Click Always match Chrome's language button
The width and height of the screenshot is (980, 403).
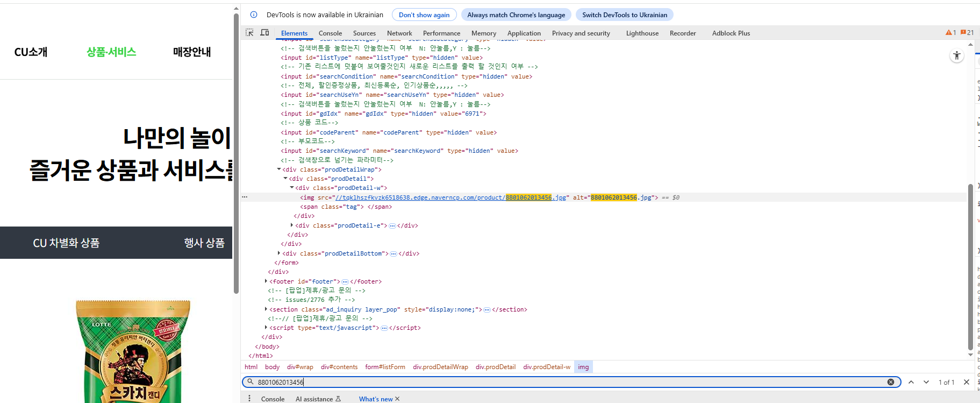point(516,15)
